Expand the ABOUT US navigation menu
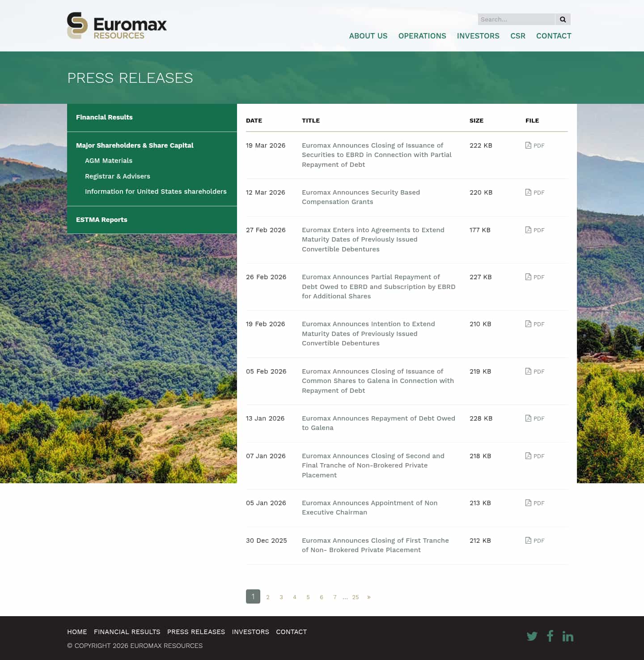 368,36
